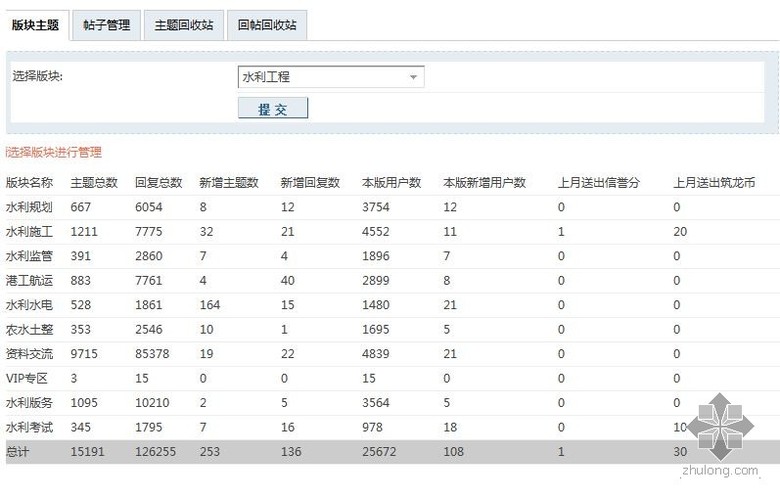Select the 水利规划 row name
The width and height of the screenshot is (780, 498).
[30, 207]
